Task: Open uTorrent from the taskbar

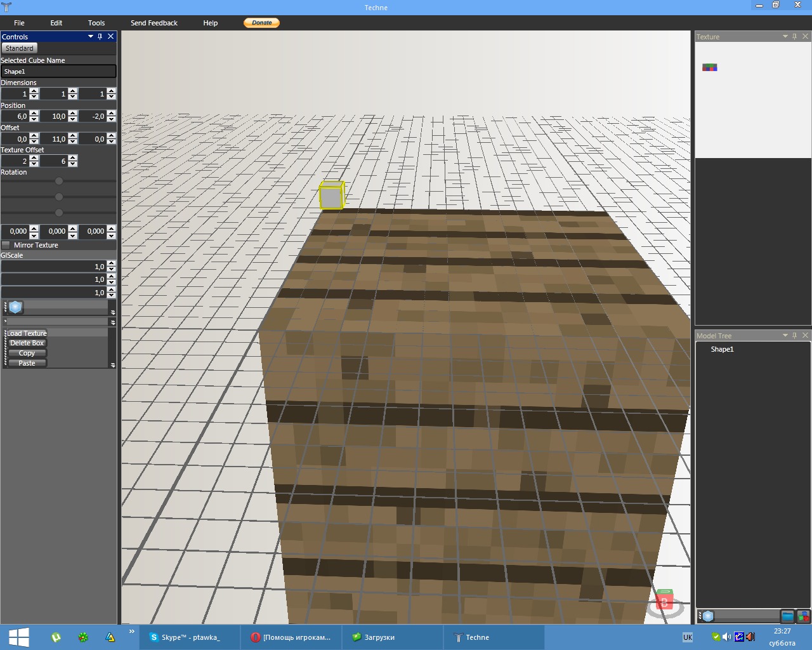Action: point(56,637)
